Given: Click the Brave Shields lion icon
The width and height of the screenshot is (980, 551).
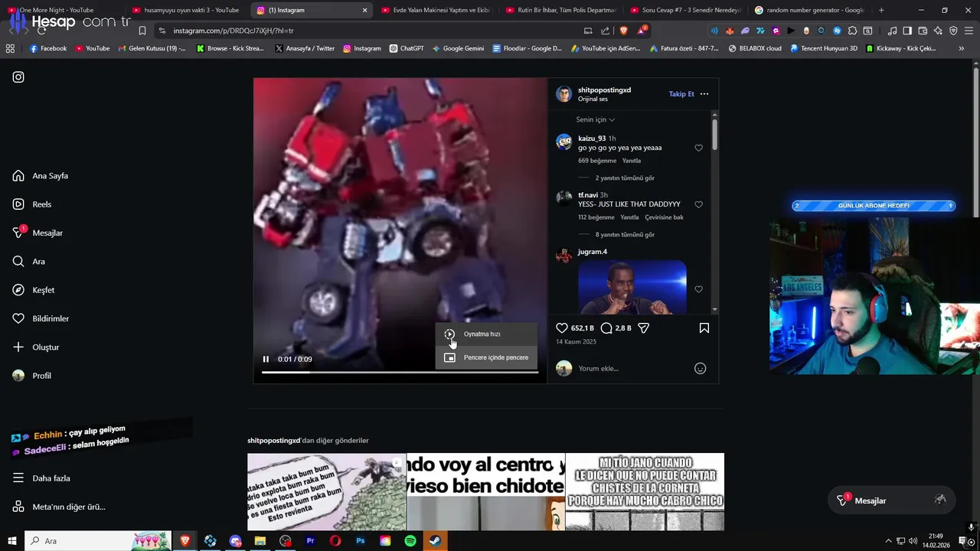Looking at the screenshot, I should click(623, 31).
